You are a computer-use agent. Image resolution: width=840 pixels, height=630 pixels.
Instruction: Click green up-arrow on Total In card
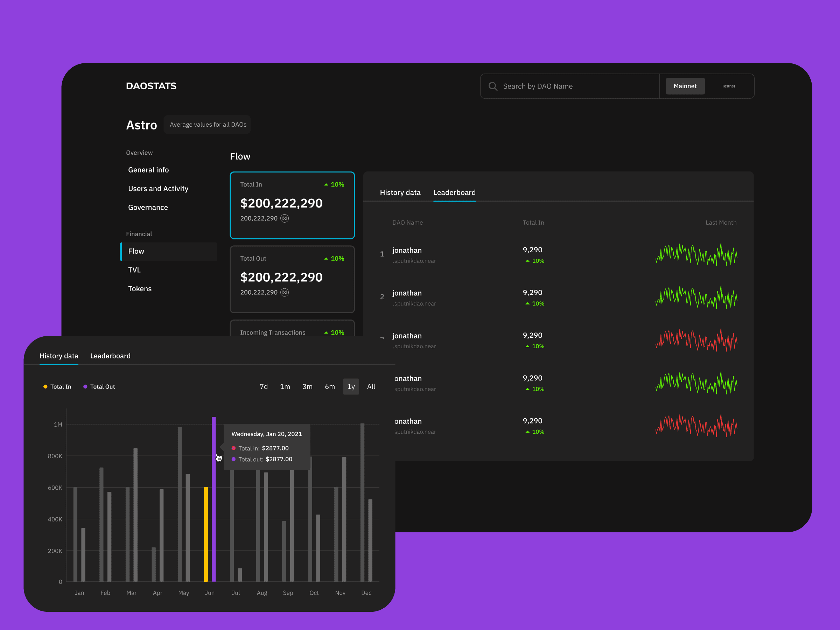tap(326, 184)
